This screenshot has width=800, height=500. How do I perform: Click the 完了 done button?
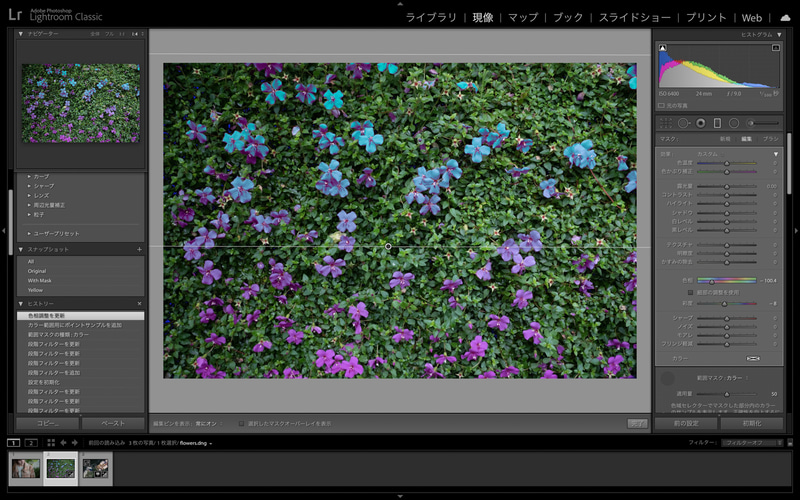[637, 423]
